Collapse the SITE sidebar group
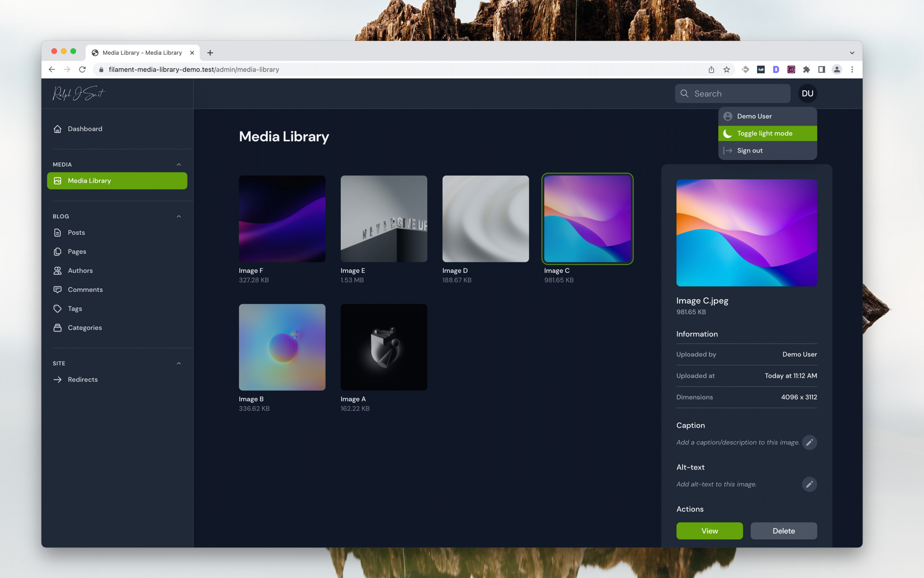 pyautogui.click(x=178, y=363)
